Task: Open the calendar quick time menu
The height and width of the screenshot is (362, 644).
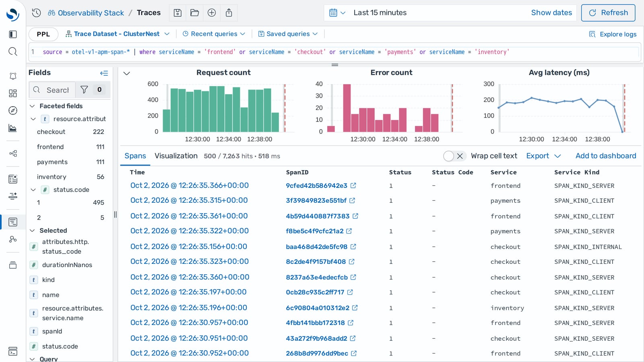Action: [x=337, y=13]
